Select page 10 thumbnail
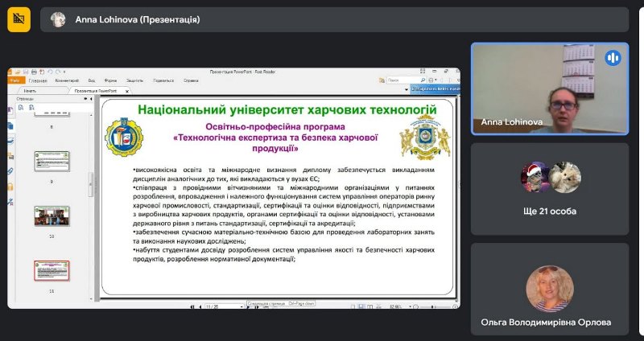 [52, 216]
